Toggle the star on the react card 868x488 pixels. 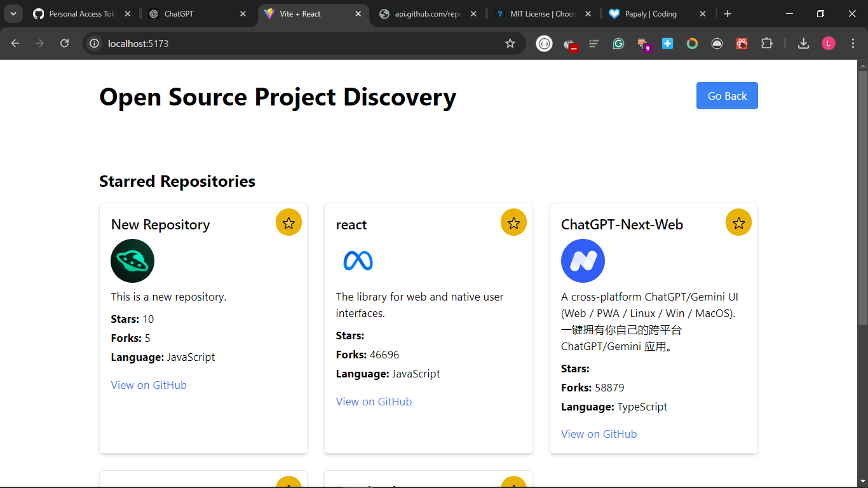coord(513,223)
